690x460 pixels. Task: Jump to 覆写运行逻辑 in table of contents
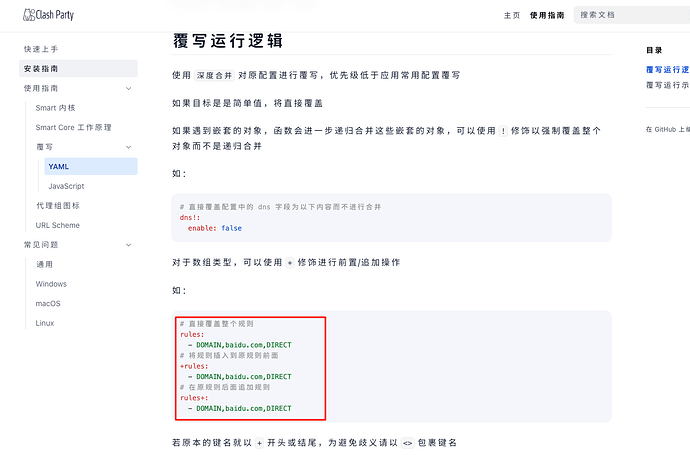coord(668,70)
